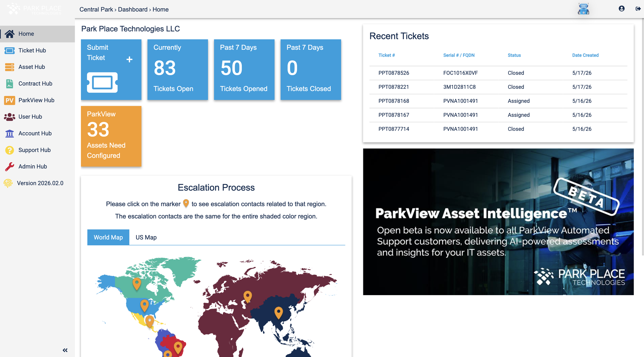
Task: Click the Support Hub question mark icon
Action: tap(10, 150)
